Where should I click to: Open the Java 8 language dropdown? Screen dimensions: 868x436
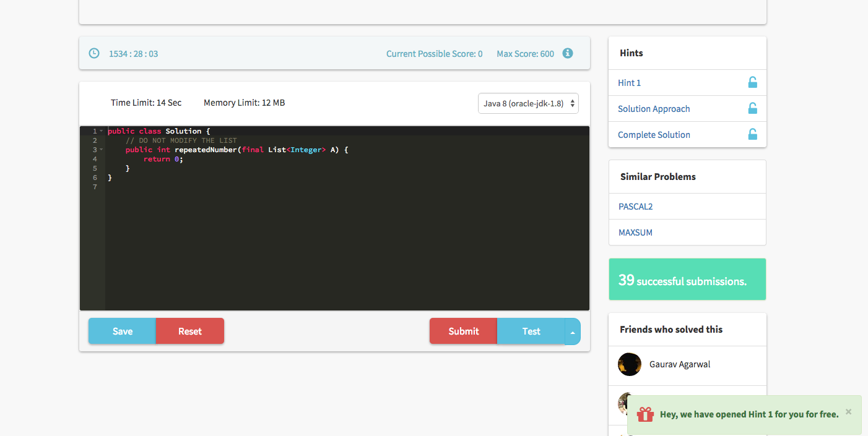tap(528, 103)
